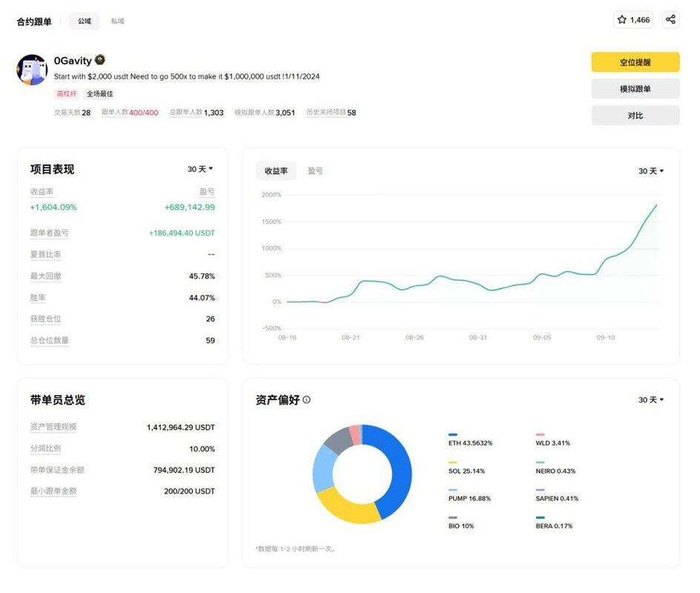Click the gray BIO donut segment
The height and width of the screenshot is (593, 700).
(x=338, y=440)
